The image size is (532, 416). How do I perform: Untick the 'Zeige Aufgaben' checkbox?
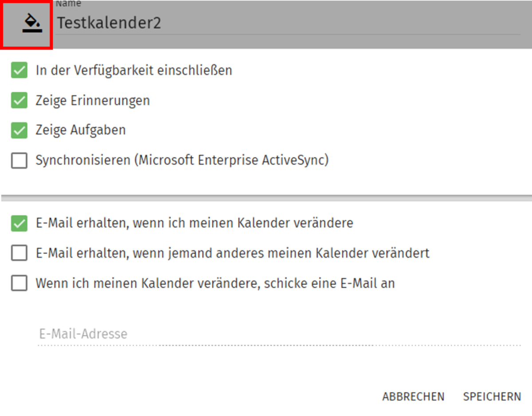pos(19,130)
